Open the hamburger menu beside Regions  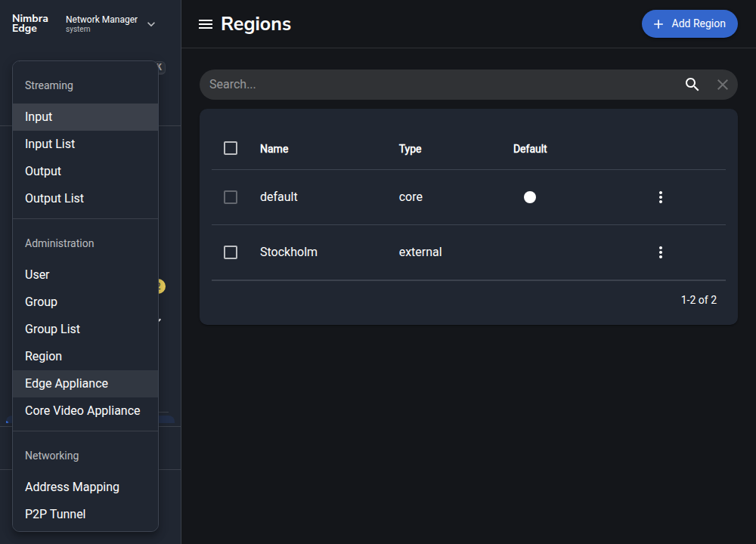[206, 24]
